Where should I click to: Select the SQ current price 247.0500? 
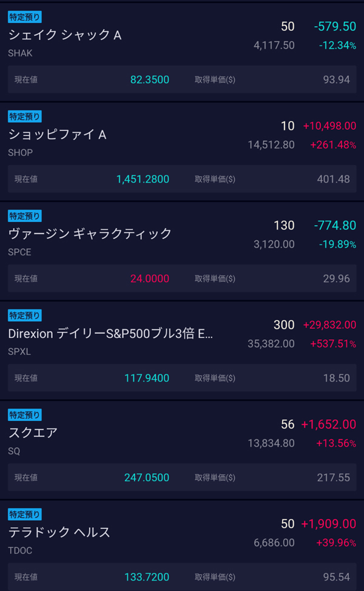click(x=147, y=478)
